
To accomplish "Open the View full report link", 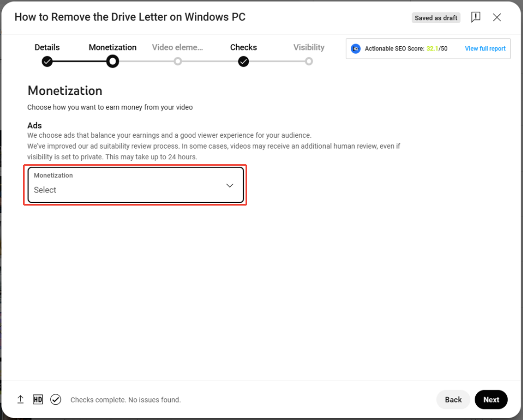I will click(485, 49).
